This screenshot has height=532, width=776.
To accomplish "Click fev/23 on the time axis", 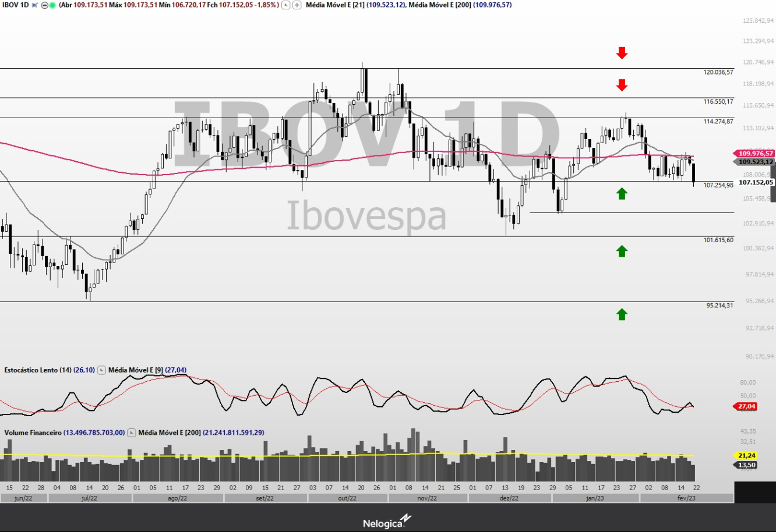I will pos(686,498).
